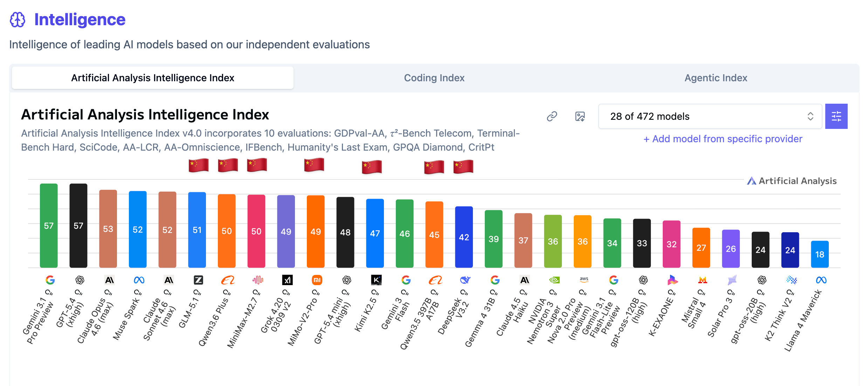Download chart image with picture icon
The image size is (868, 386).
(x=580, y=116)
